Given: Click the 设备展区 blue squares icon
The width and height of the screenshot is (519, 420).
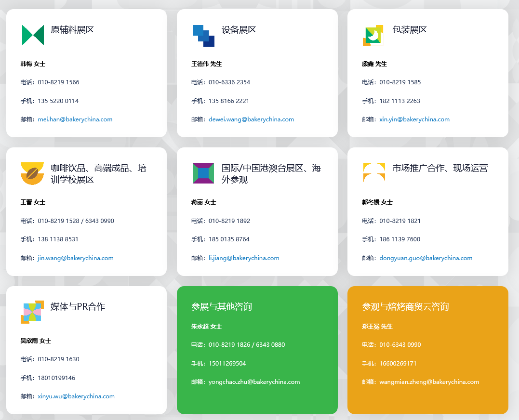Looking at the screenshot, I should click(203, 35).
